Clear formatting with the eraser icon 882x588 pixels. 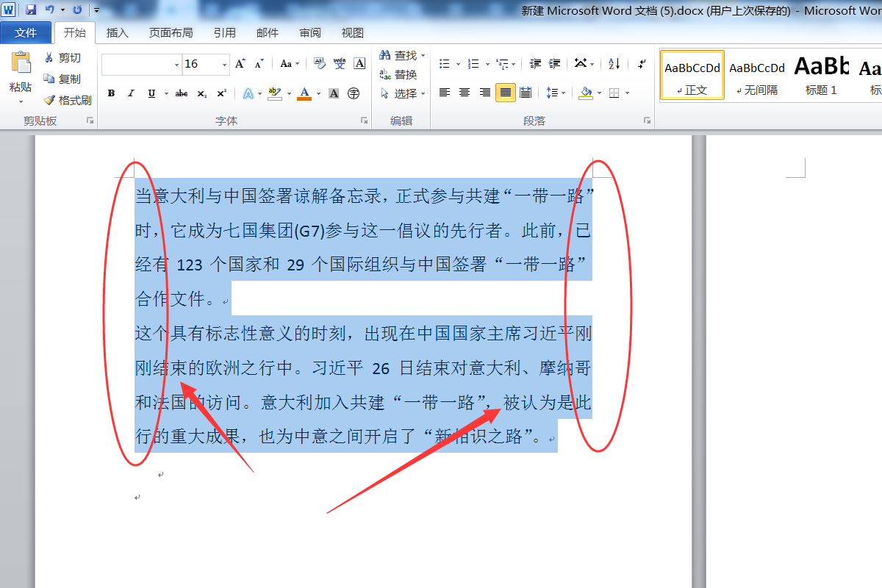click(320, 64)
